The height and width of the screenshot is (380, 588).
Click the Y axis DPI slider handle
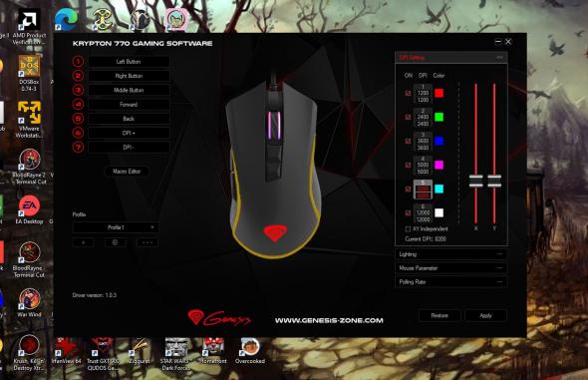click(494, 182)
